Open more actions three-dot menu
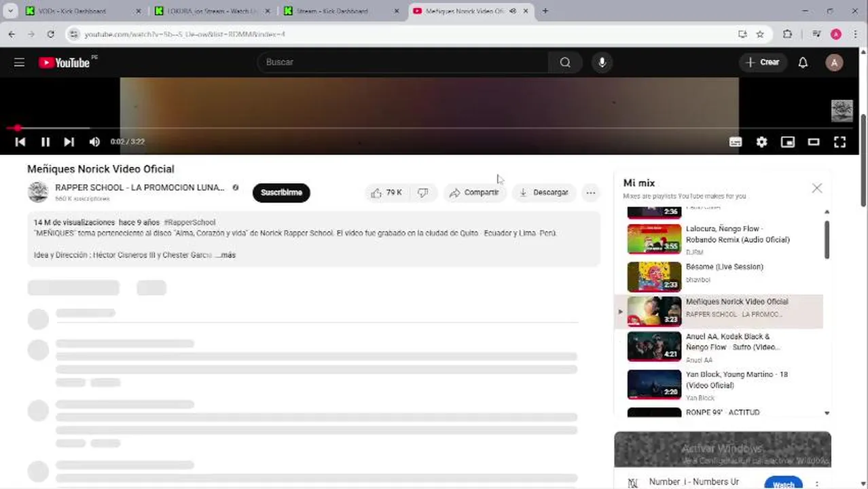The height and width of the screenshot is (489, 868). (591, 193)
